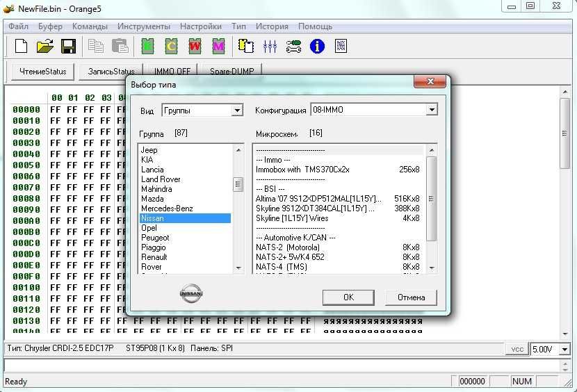Select Opel in group list

click(x=185, y=228)
